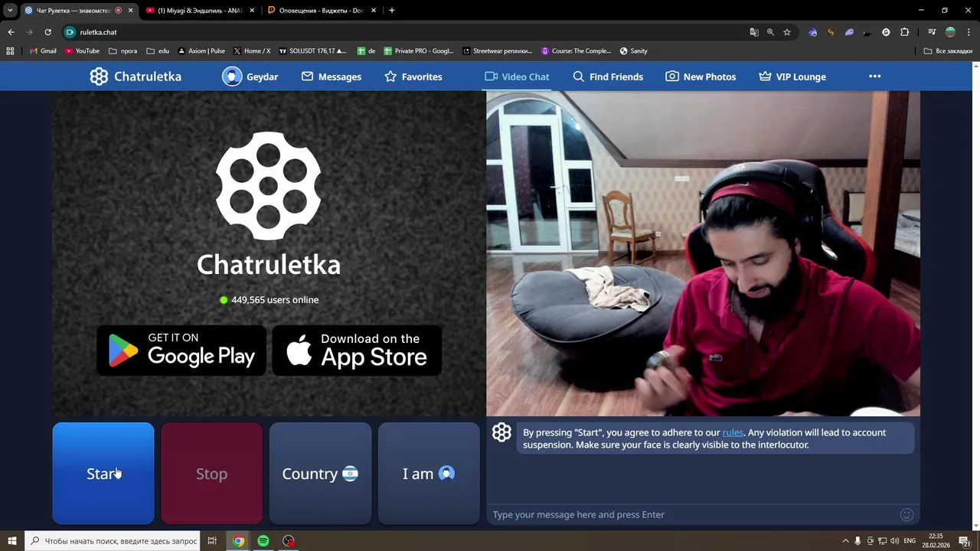
Task: Click the volume icon in system tray
Action: coord(894,541)
